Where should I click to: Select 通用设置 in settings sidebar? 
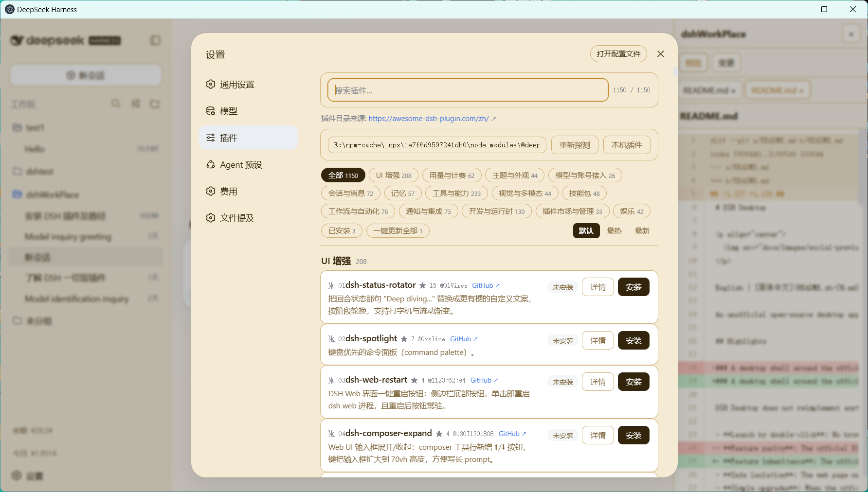coord(248,85)
